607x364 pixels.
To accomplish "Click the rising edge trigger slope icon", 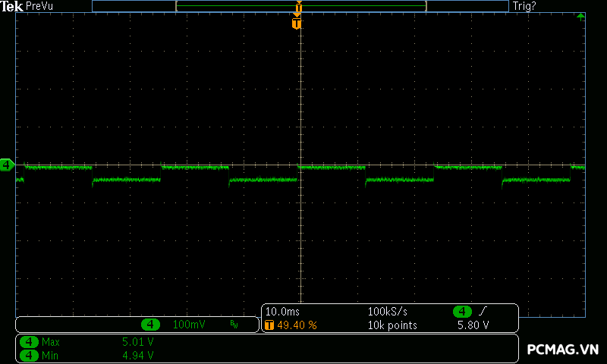I will pos(483,312).
